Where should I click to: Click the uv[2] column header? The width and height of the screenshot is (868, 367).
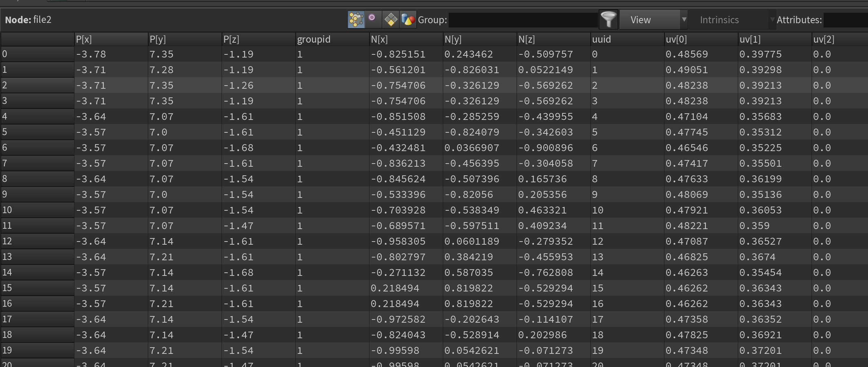[840, 39]
